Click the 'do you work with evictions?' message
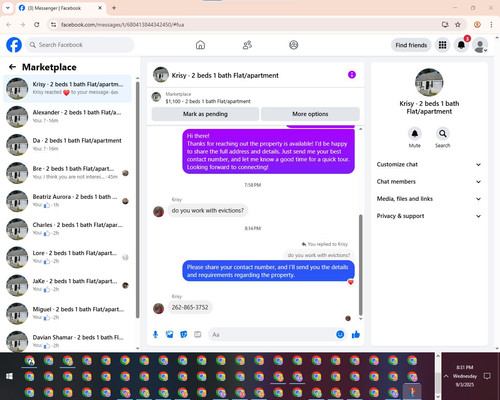The height and width of the screenshot is (400, 500). [208, 211]
